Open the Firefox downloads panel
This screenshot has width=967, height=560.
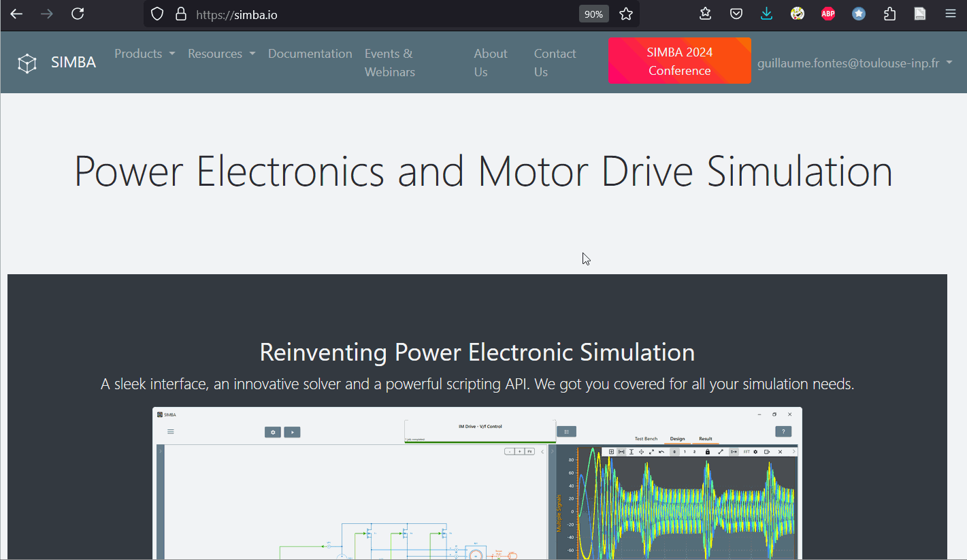(x=766, y=14)
